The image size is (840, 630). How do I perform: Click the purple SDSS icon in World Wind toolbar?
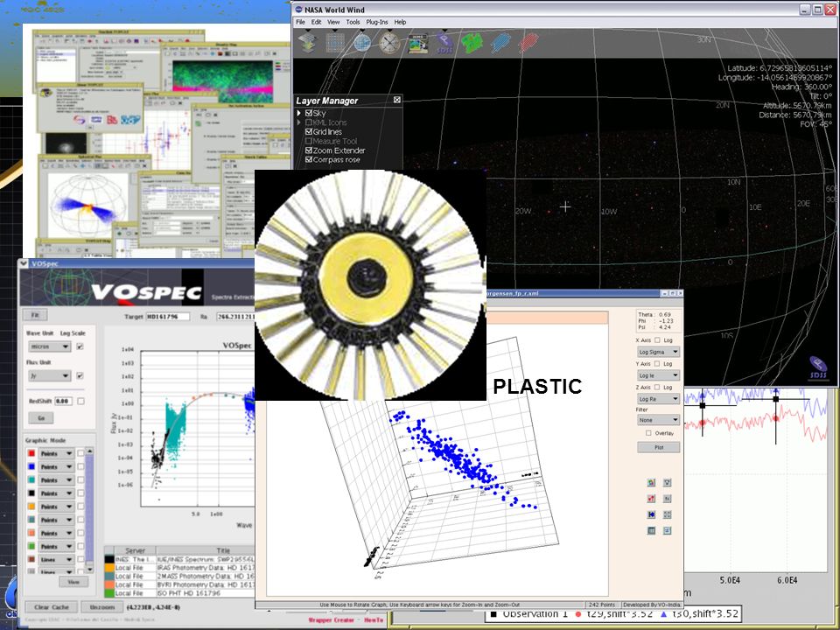444,44
